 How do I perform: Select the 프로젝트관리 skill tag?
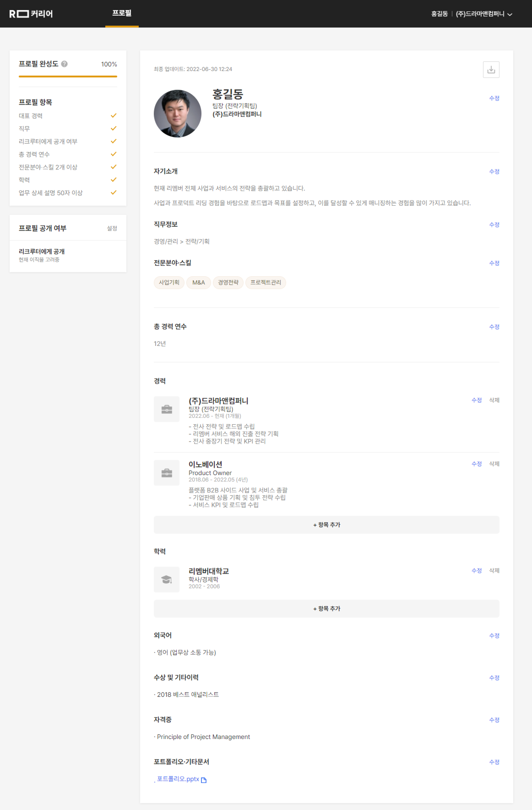[266, 283]
